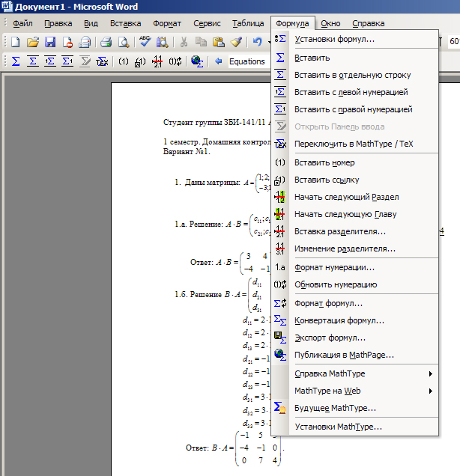This screenshot has width=460, height=476.
Task: Choose Изменение разделителя... item
Action: pos(356,248)
